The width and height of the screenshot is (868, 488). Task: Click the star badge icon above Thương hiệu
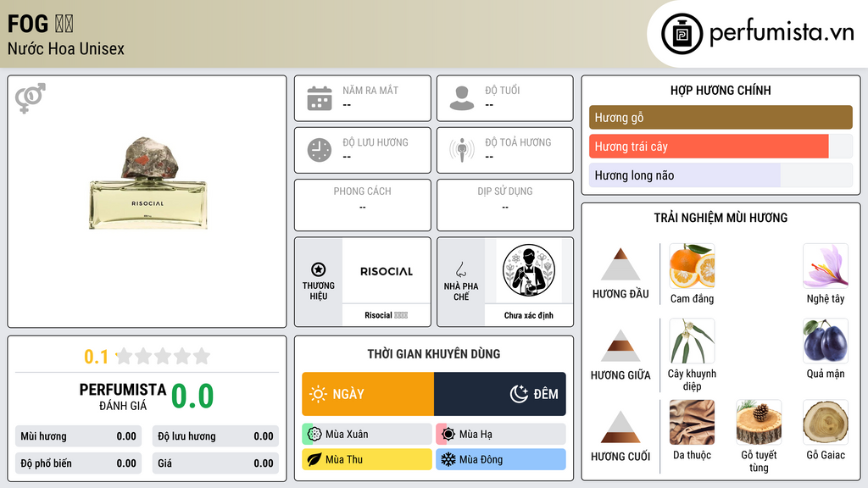319,269
